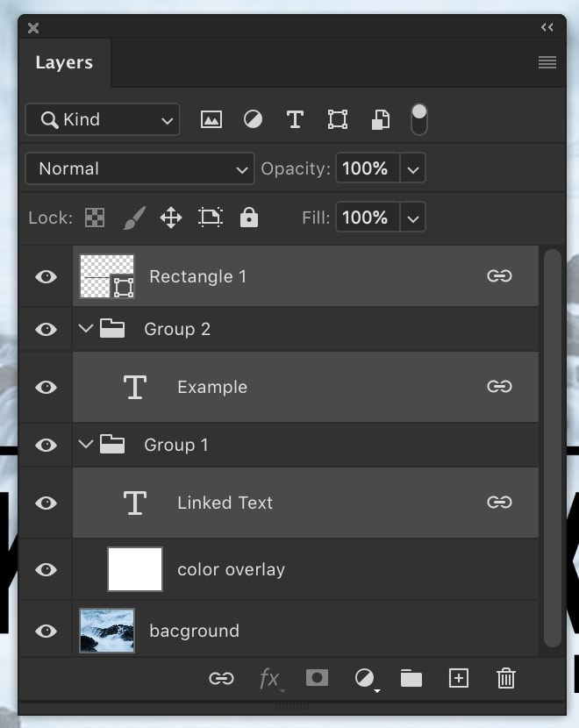Click the lock image pixels brush icon

click(x=132, y=218)
